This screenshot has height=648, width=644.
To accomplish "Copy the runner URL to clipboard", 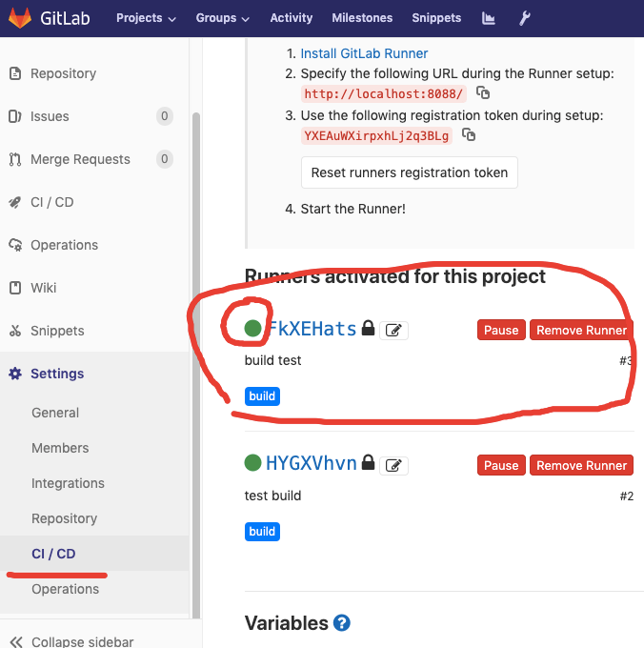I will [x=482, y=92].
